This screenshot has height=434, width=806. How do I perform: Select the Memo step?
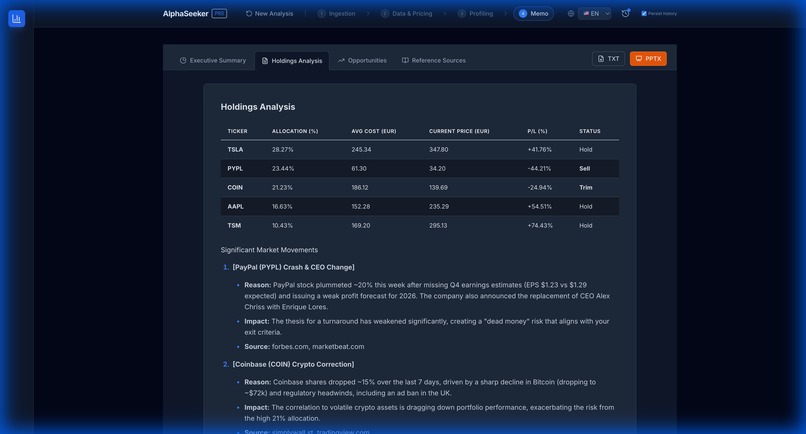534,14
